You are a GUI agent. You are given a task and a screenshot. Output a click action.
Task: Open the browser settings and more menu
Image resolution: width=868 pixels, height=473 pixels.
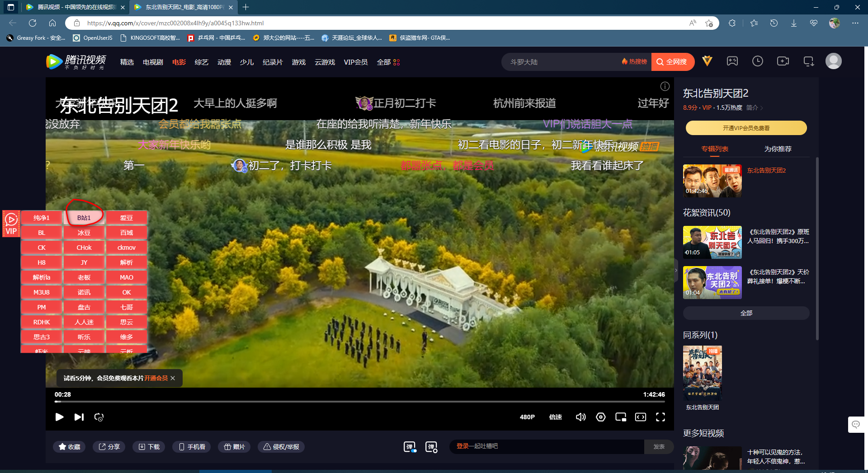point(855,23)
